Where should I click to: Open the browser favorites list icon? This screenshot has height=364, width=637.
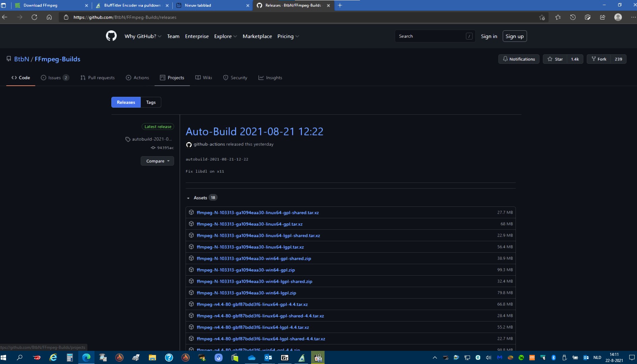click(558, 17)
